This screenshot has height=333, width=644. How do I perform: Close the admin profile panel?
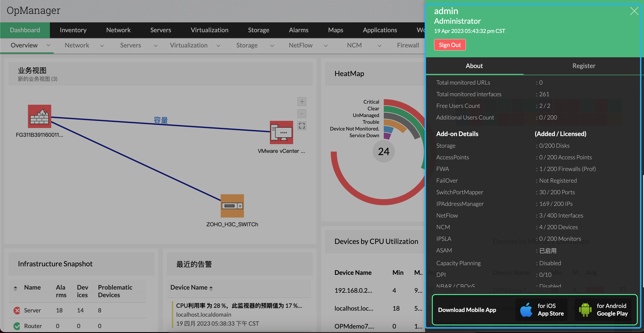point(634,11)
